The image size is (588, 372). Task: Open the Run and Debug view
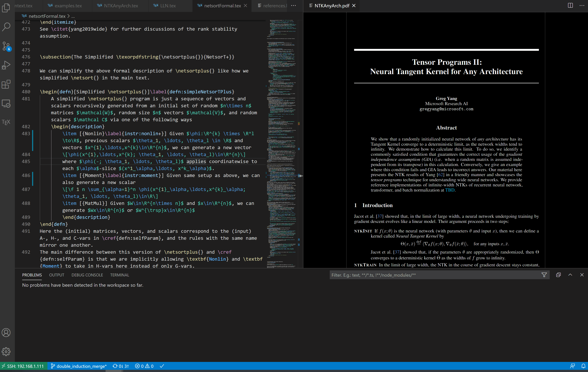pyautogui.click(x=6, y=65)
